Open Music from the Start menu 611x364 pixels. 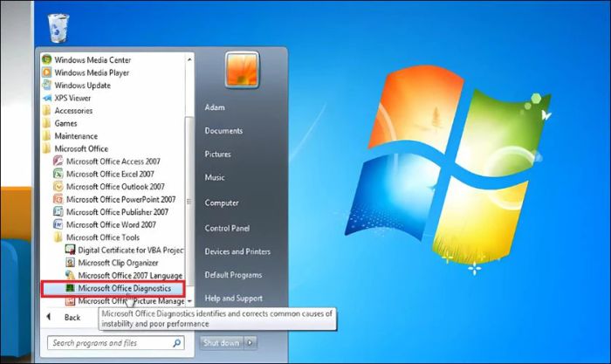coord(215,177)
